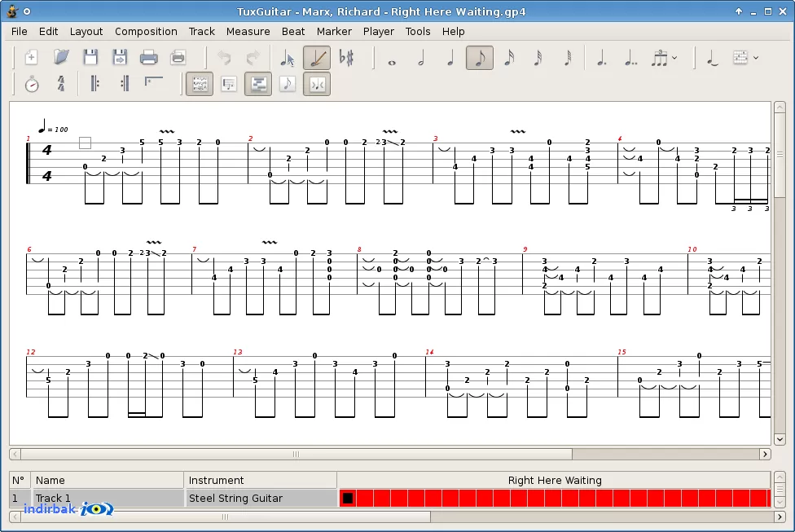Open the Tools menu

pos(418,32)
